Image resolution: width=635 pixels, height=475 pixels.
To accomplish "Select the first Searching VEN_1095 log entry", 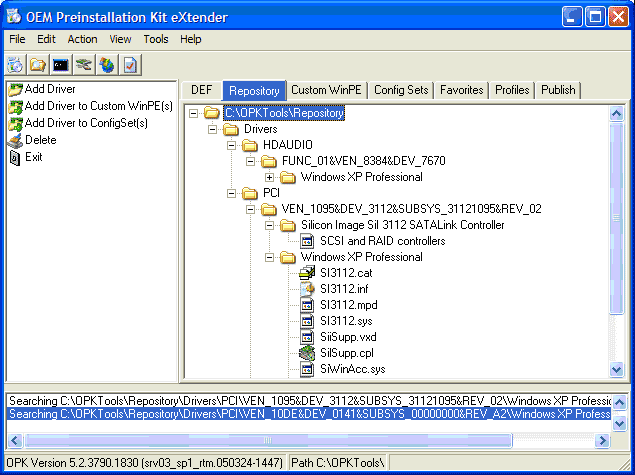I will tap(309, 401).
